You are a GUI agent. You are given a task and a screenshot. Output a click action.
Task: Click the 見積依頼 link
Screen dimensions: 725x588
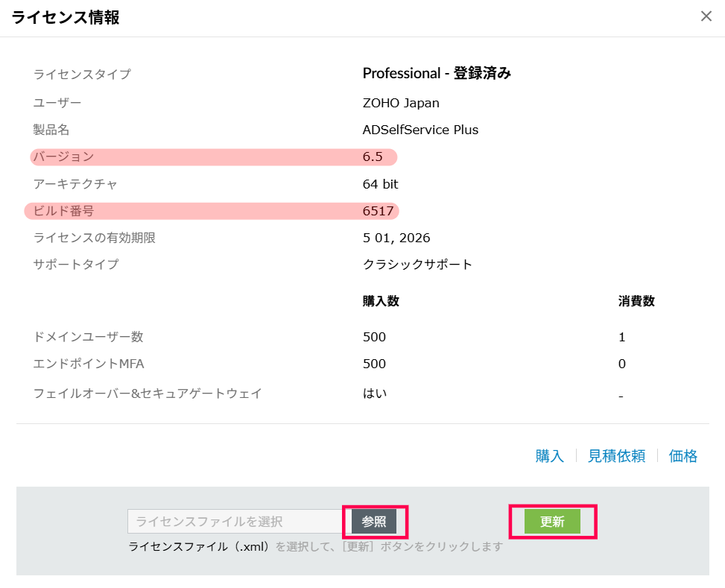tap(616, 456)
